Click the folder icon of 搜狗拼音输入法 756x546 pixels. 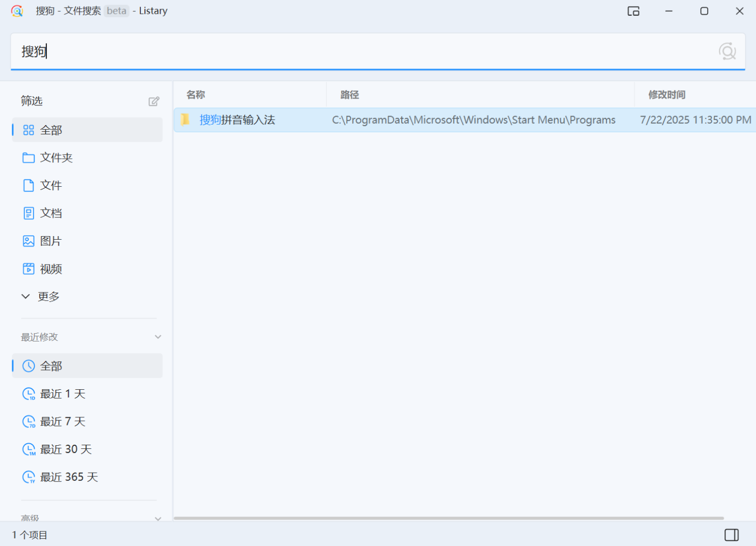click(x=186, y=120)
